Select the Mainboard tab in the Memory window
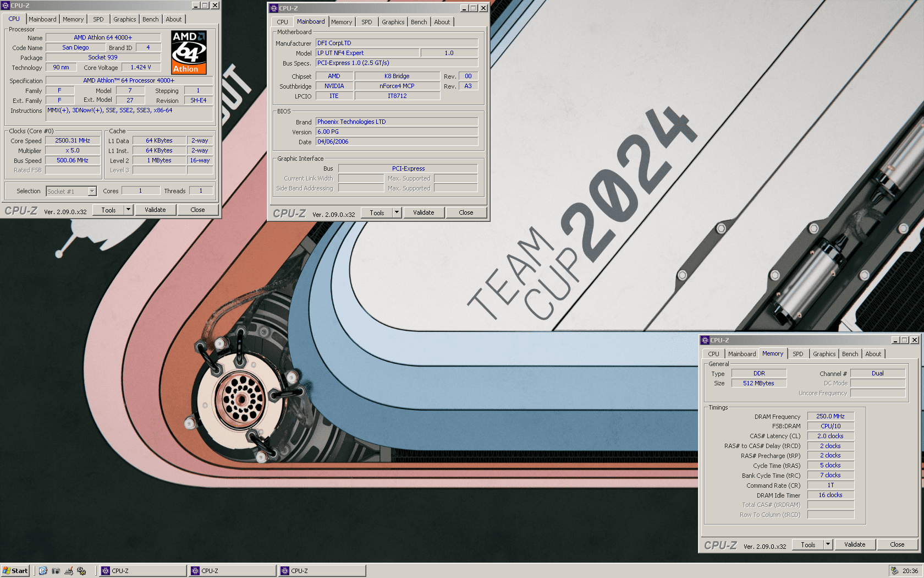924x578 pixels. coord(742,354)
